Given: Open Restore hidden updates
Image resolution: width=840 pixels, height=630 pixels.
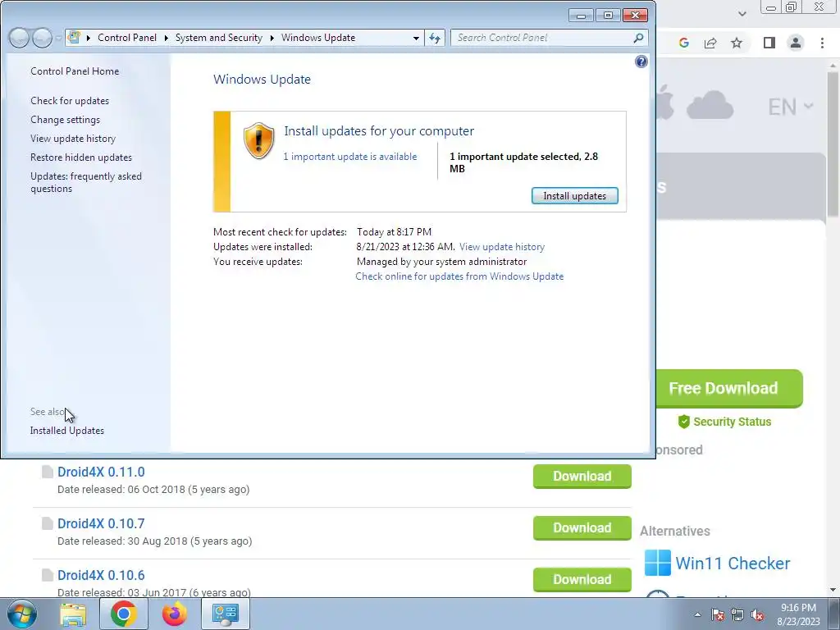Looking at the screenshot, I should 81,157.
